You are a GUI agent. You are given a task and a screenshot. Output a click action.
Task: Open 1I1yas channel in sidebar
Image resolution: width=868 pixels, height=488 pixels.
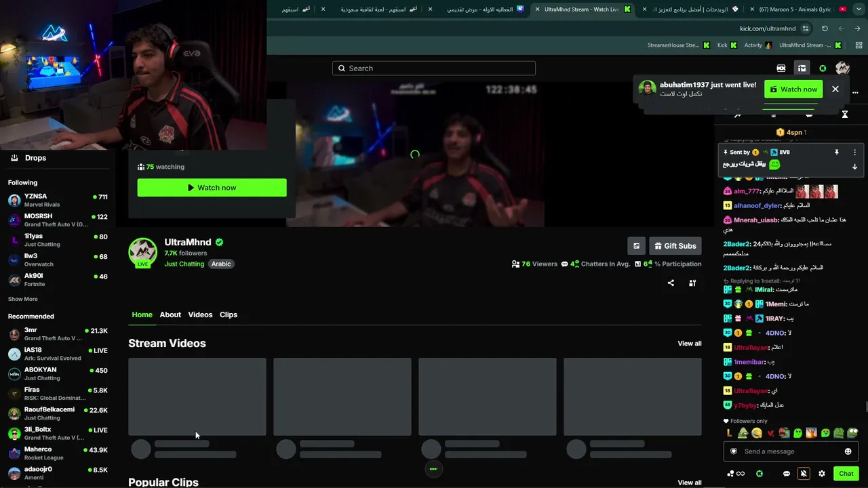point(58,241)
